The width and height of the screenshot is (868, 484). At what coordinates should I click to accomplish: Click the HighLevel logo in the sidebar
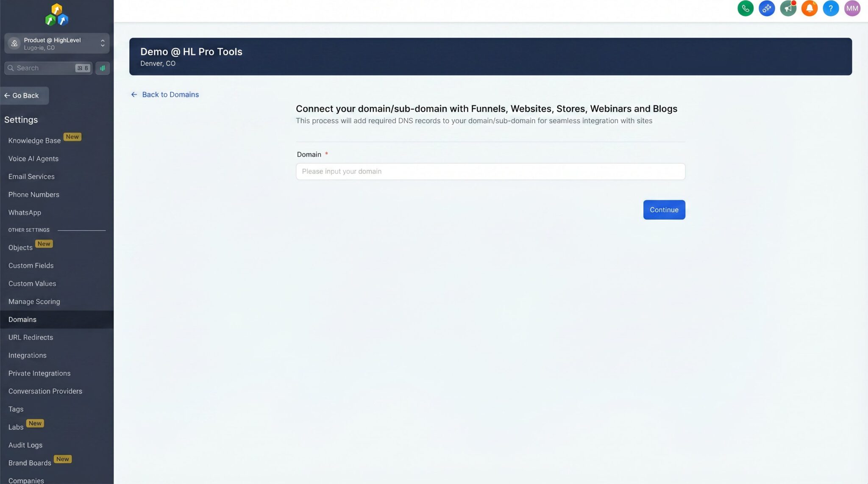pyautogui.click(x=57, y=15)
